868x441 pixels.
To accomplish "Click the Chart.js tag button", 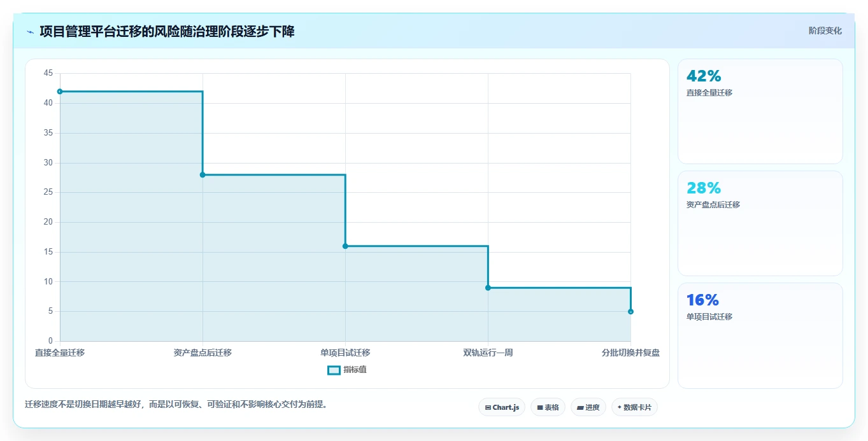I will (502, 407).
